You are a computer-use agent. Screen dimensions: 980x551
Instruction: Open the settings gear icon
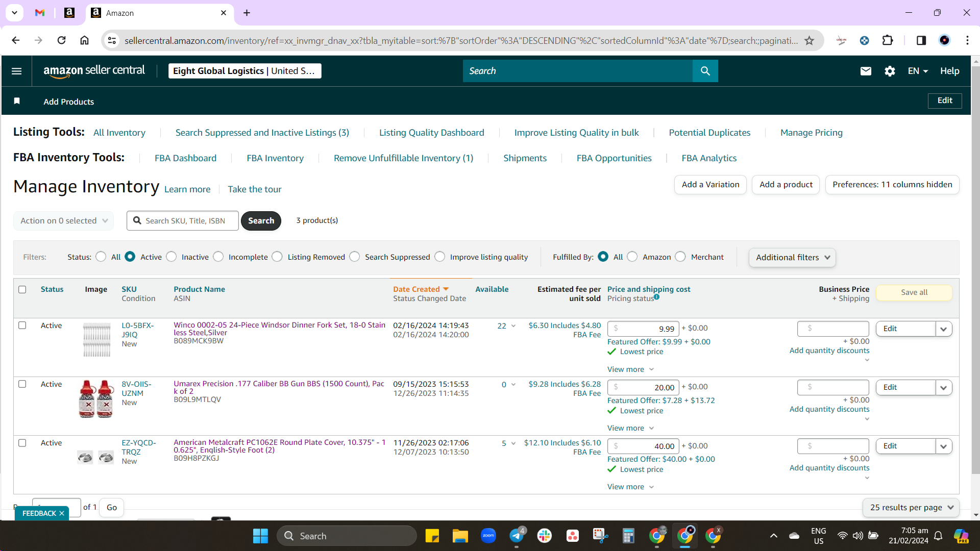pos(890,71)
